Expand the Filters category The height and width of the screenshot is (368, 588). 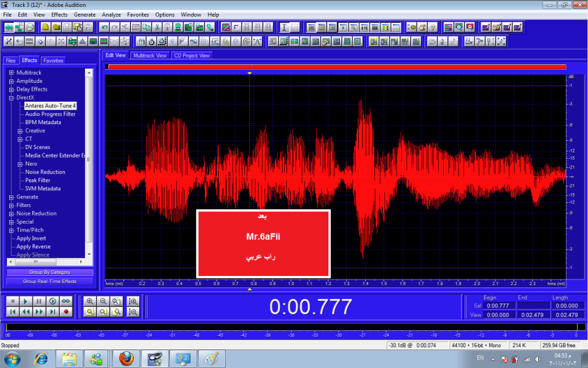coord(11,205)
